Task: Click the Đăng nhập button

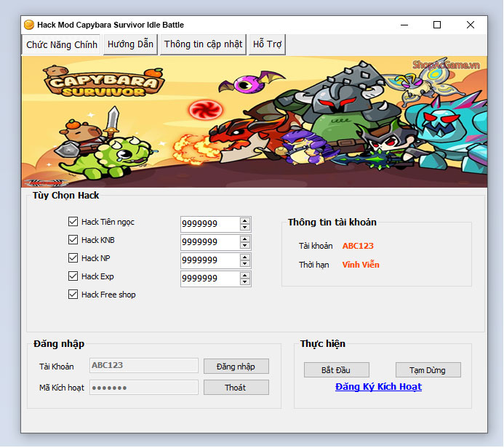Action: tap(236, 367)
